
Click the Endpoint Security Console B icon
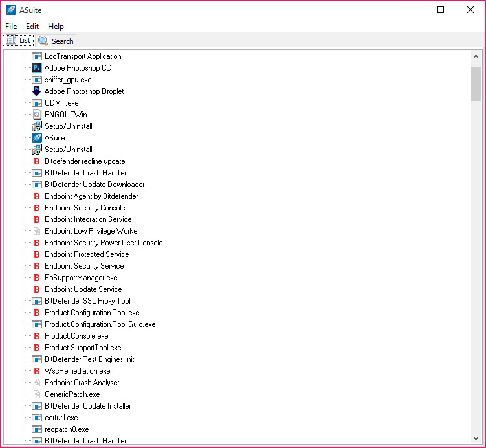(x=37, y=208)
